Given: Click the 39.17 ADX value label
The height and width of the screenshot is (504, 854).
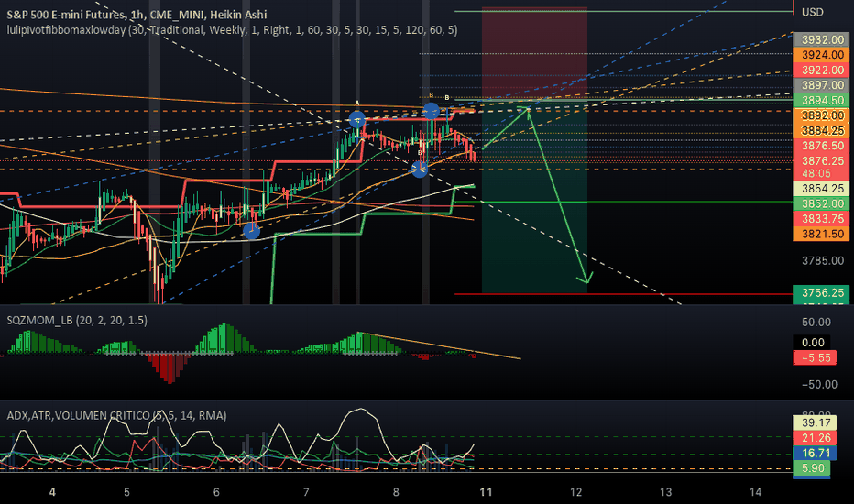Looking at the screenshot, I should click(x=815, y=422).
